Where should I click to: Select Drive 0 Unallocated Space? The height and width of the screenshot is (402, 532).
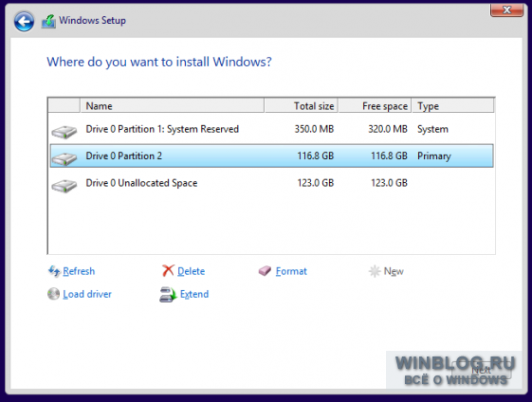pos(271,183)
